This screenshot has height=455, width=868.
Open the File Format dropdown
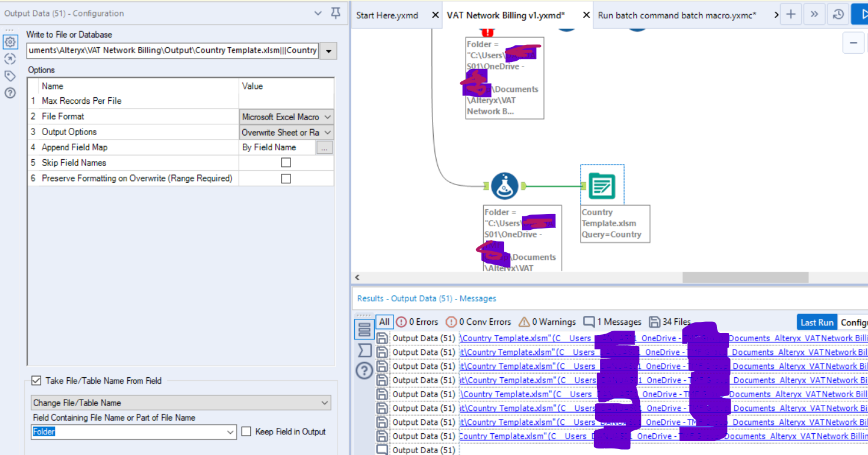pos(328,117)
